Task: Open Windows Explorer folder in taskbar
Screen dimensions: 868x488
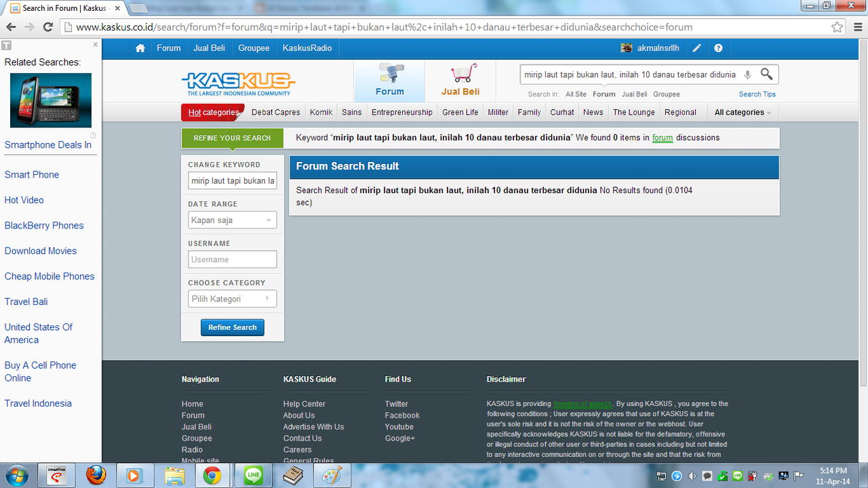Action: click(175, 476)
